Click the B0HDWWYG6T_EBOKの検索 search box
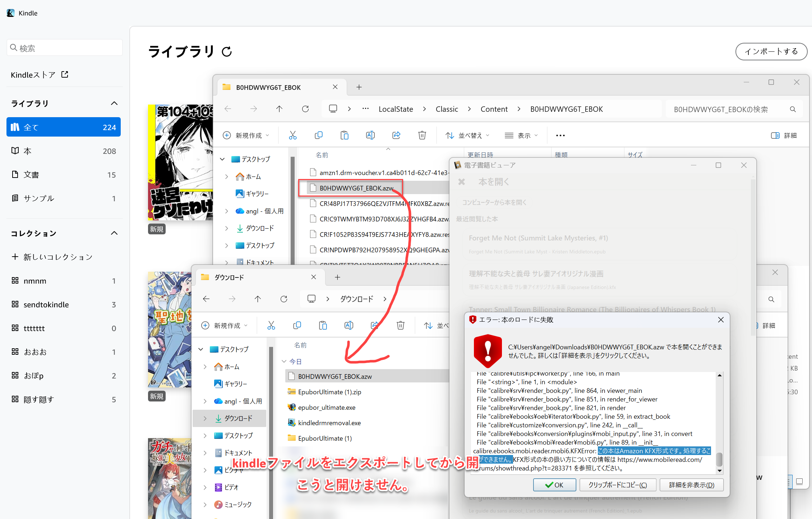The image size is (812, 519). pos(734,109)
